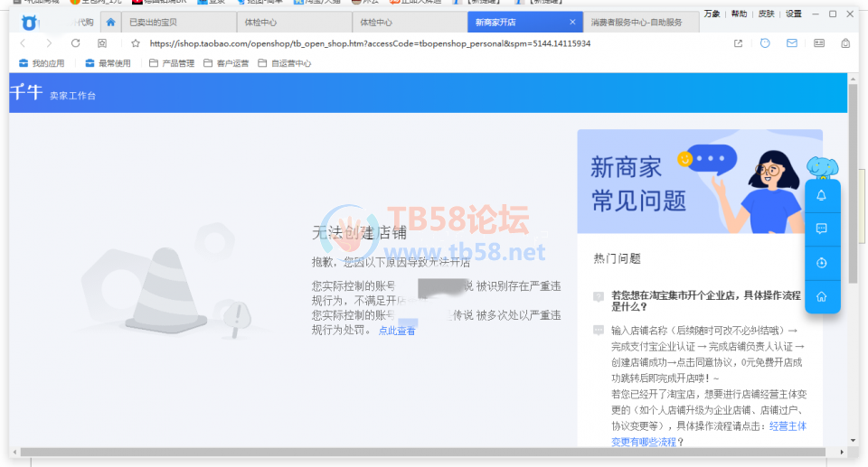The image size is (868, 467).
Task: Open the 最常使用 bookmark
Action: click(x=108, y=63)
